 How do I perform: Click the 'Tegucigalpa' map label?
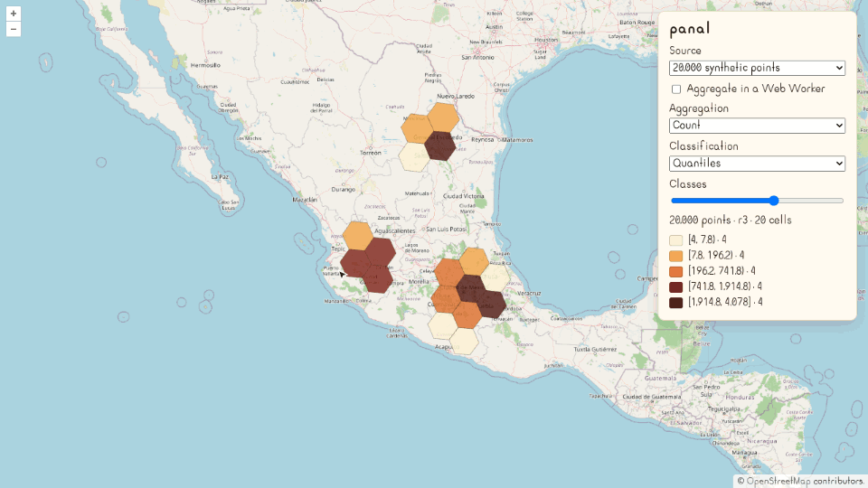723,409
